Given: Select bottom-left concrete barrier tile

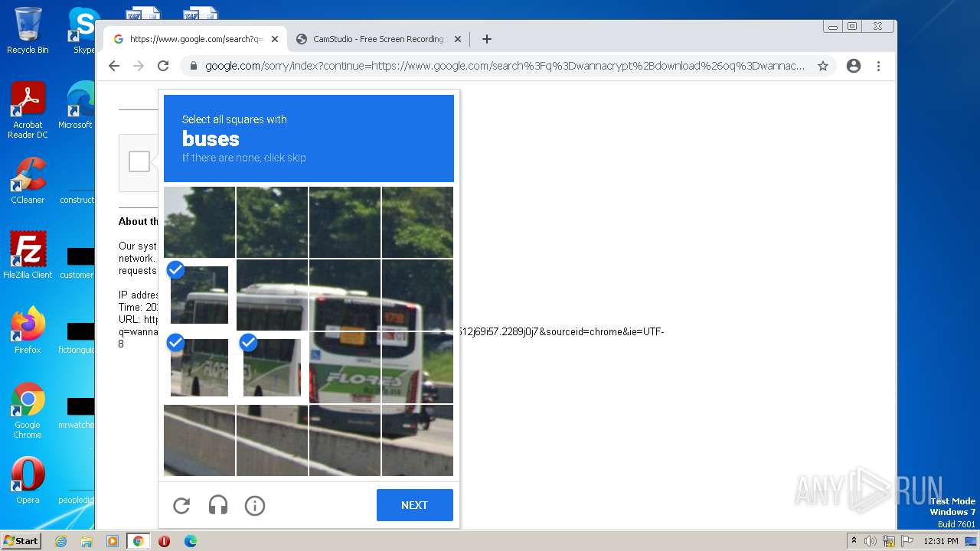Looking at the screenshot, I should [x=199, y=440].
